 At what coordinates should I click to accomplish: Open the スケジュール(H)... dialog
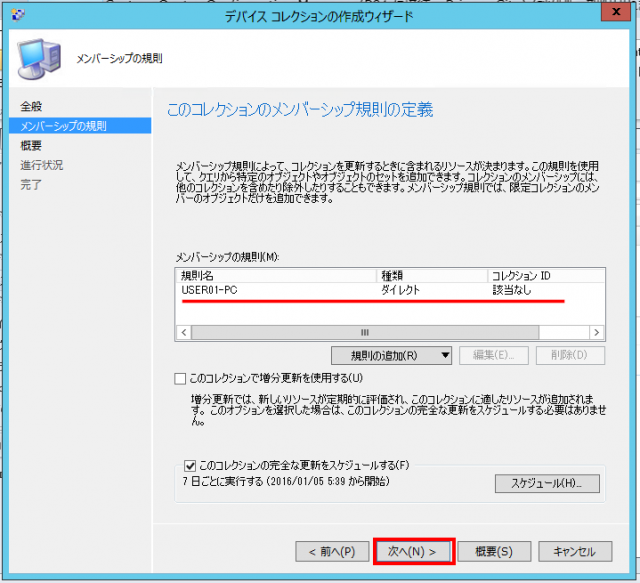pos(547,483)
